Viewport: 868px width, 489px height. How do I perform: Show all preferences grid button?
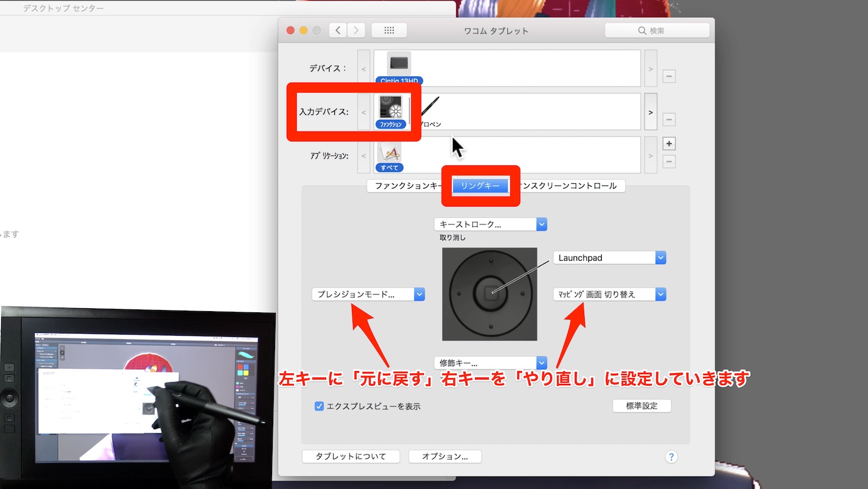click(389, 31)
